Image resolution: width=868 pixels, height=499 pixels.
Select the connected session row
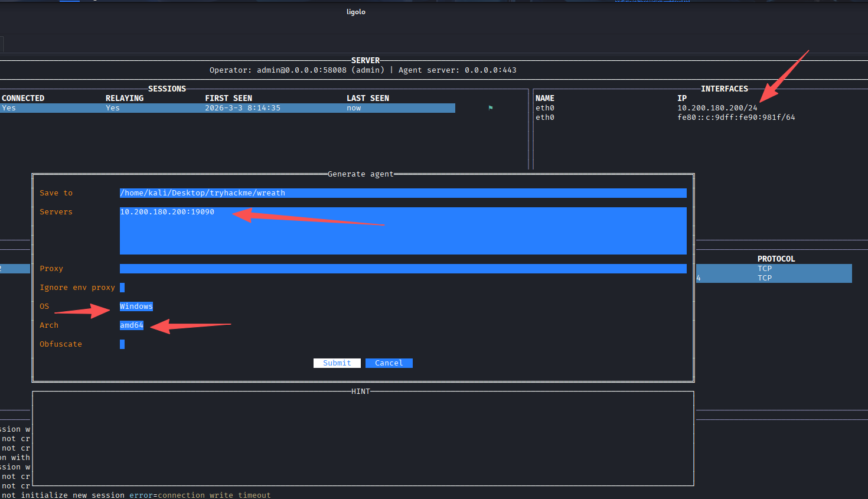227,108
